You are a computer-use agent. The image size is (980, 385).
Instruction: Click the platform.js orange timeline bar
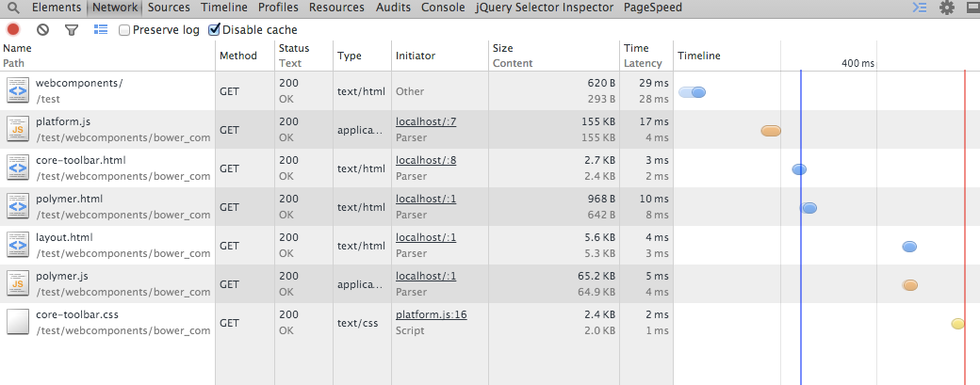tap(771, 131)
